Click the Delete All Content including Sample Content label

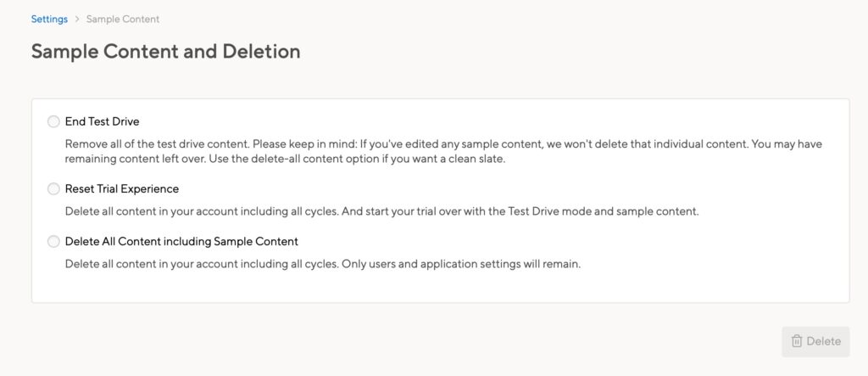point(181,241)
